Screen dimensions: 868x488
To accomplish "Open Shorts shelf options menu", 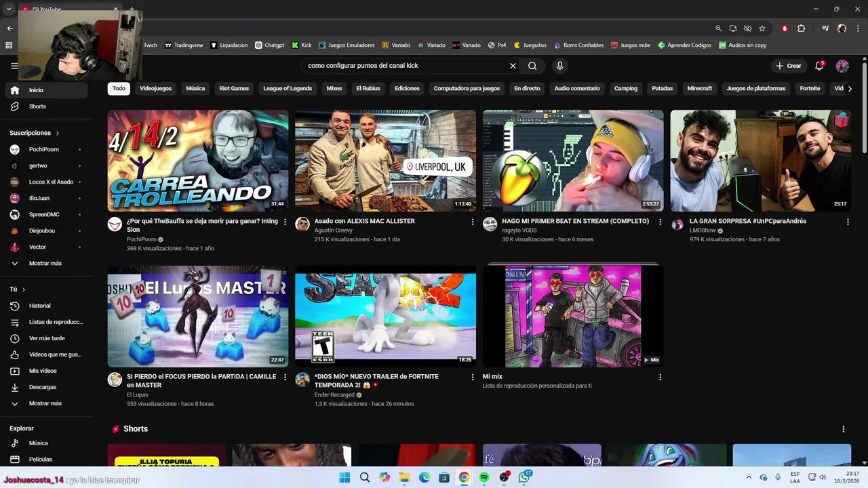I will 844,429.
